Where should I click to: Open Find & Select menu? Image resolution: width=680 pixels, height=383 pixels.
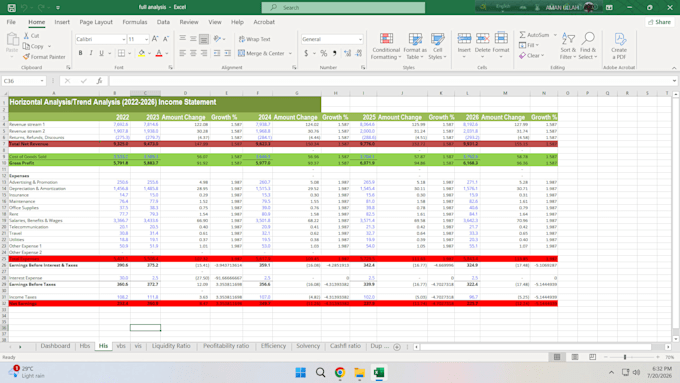click(588, 46)
